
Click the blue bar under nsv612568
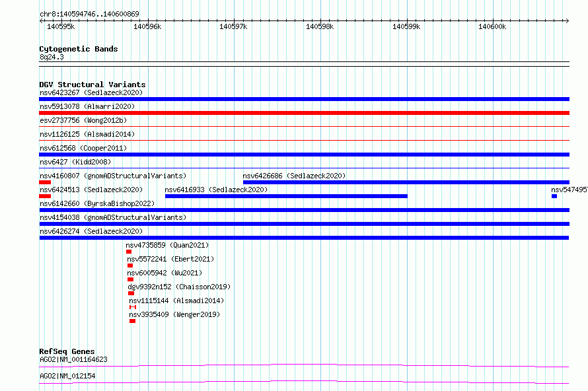(304, 155)
